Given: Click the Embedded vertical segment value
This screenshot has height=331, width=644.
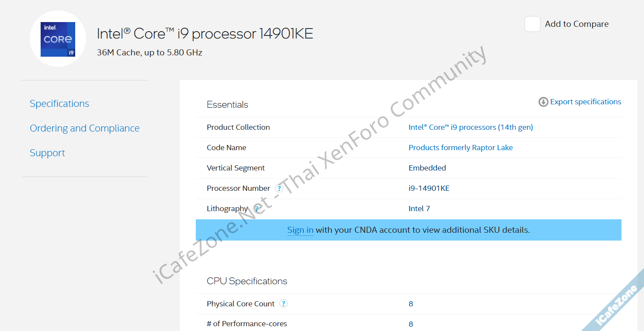Looking at the screenshot, I should [x=427, y=168].
